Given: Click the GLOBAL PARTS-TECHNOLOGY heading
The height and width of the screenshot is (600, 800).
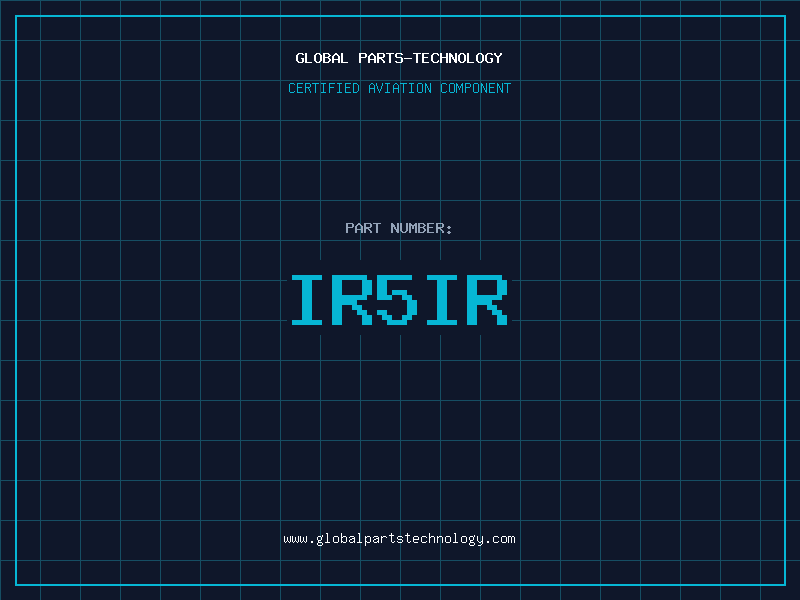Looking at the screenshot, I should click(x=399, y=58).
